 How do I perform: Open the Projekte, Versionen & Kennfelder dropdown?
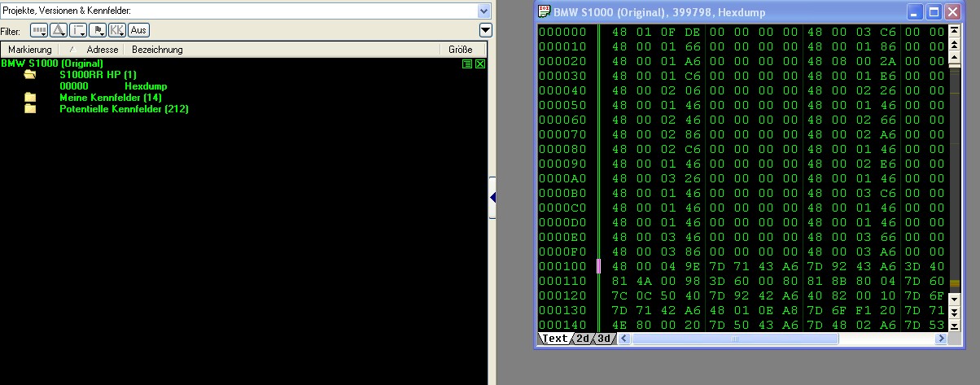[484, 11]
